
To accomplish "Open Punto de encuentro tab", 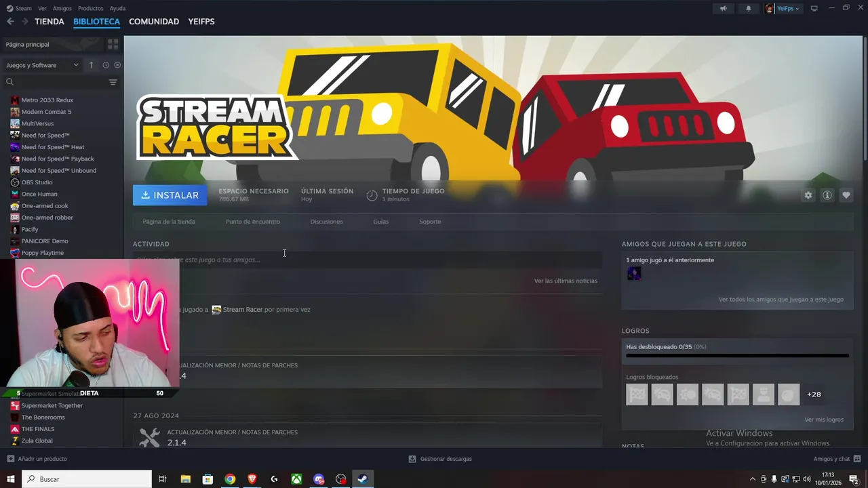I will pyautogui.click(x=253, y=222).
